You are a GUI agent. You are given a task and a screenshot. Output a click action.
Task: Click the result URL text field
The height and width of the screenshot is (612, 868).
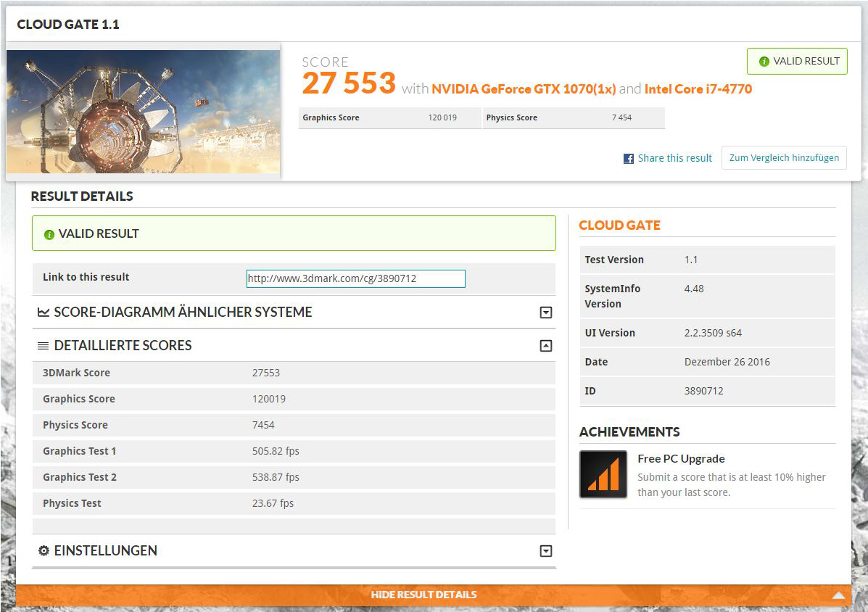coord(355,278)
